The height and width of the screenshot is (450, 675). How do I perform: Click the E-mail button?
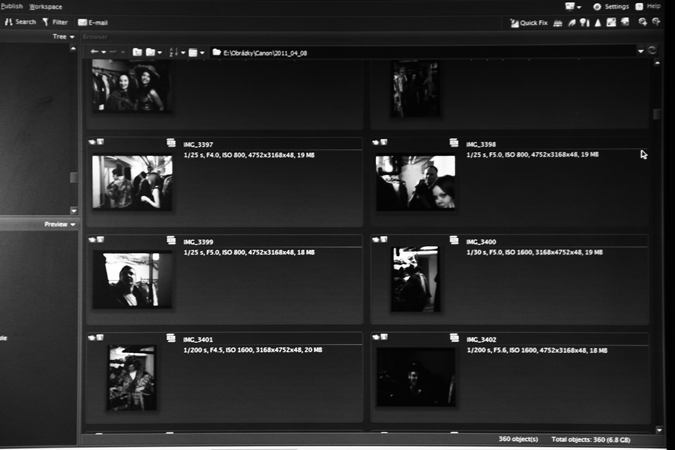(x=93, y=22)
